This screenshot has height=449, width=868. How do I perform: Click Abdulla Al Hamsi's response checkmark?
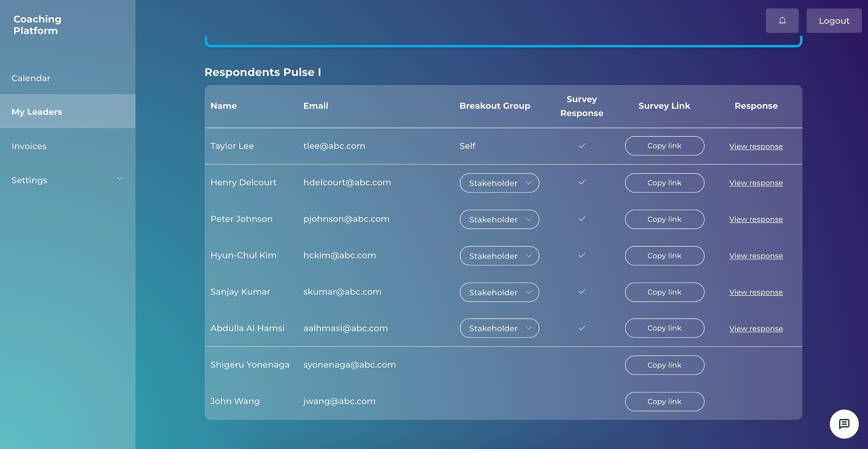582,328
